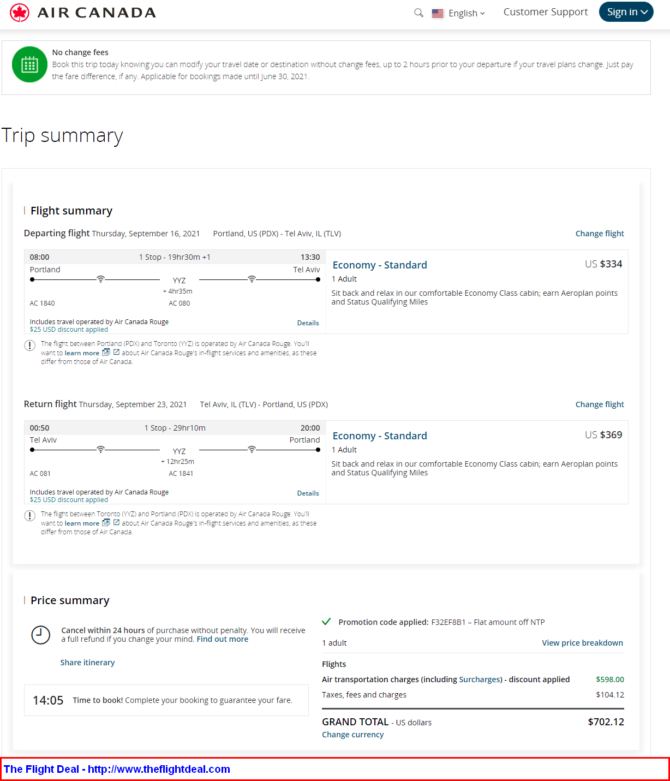The height and width of the screenshot is (781, 670).
Task: Click the 14:05 booking countdown timer
Action: (x=48, y=700)
